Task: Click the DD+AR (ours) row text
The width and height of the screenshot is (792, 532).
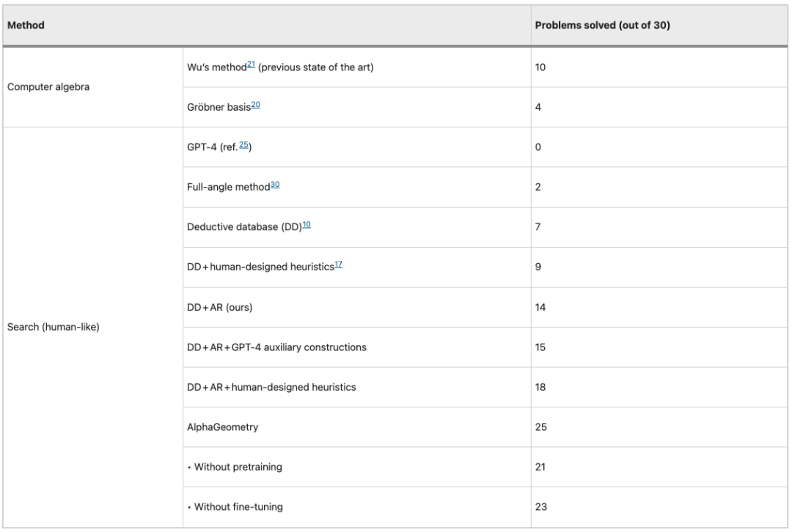Action: pos(220,307)
